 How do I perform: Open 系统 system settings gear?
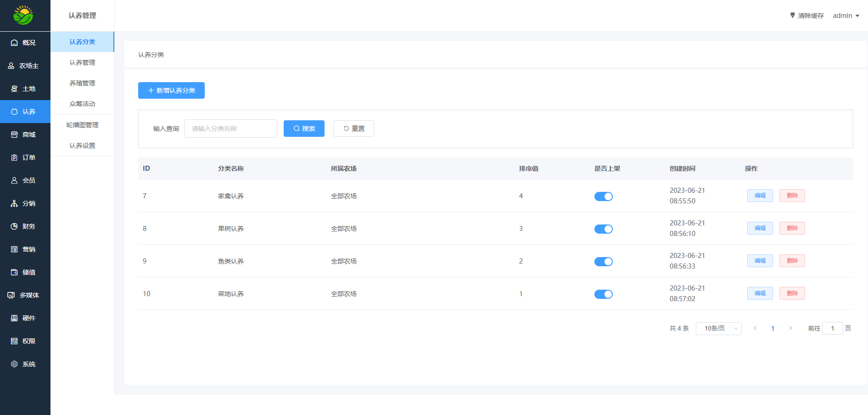(x=15, y=364)
